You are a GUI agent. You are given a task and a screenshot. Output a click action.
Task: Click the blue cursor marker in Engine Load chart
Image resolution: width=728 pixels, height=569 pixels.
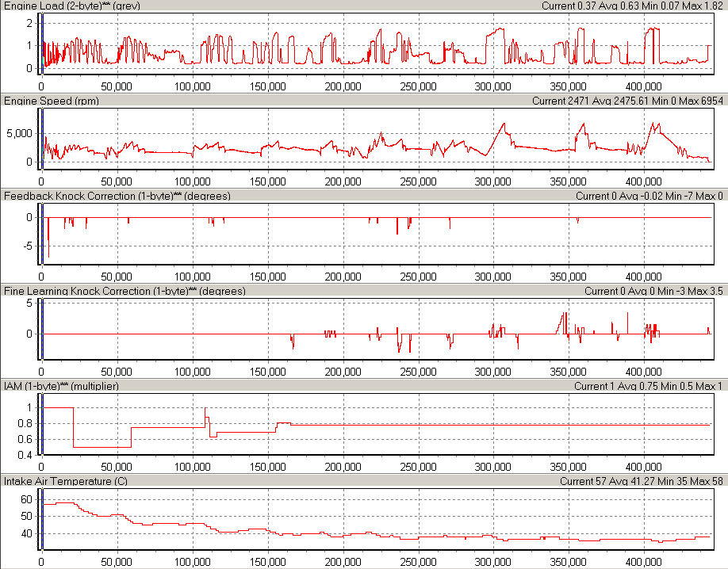tap(41, 44)
